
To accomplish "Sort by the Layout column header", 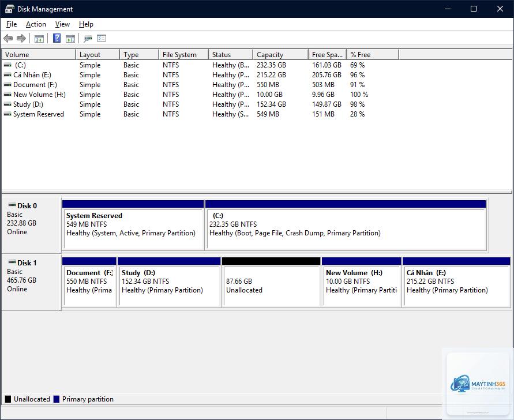I will (x=97, y=54).
